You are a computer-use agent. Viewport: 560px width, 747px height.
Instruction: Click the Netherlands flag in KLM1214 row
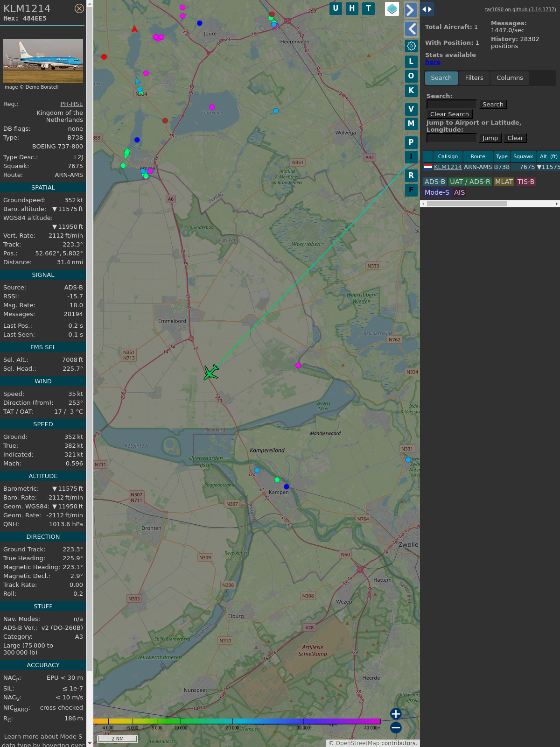428,167
